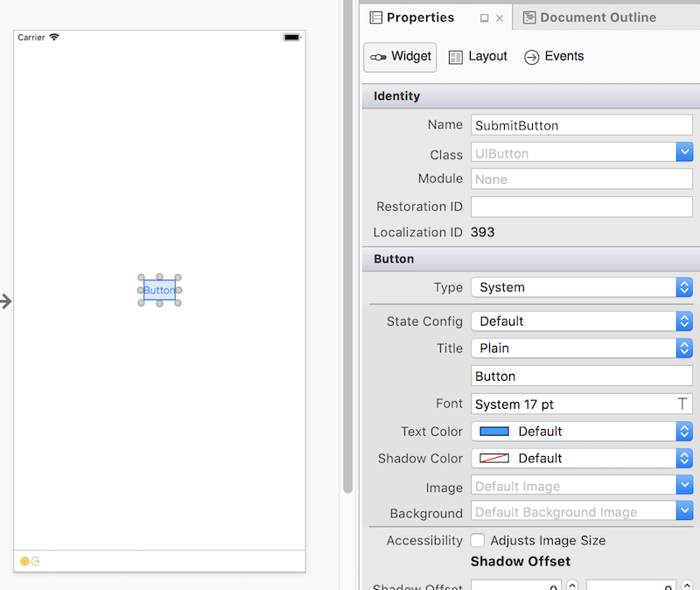Expand the Title style dropdown showing Plain
Viewport: 700px width, 590px height.
point(683,348)
